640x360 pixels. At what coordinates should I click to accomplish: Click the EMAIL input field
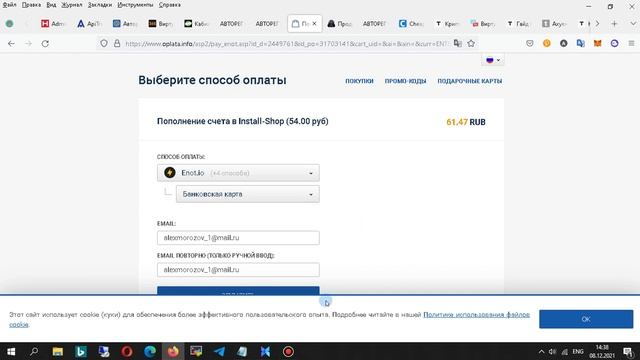point(238,238)
